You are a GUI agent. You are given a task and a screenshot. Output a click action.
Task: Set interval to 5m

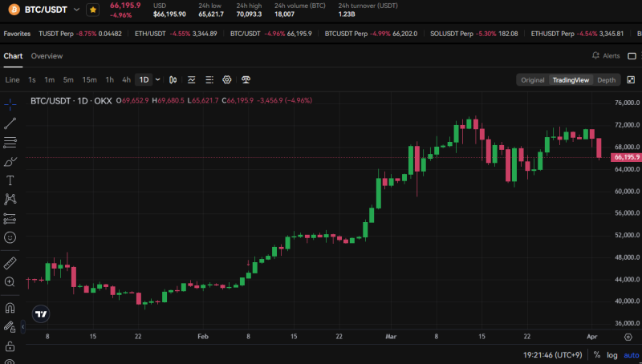click(68, 79)
